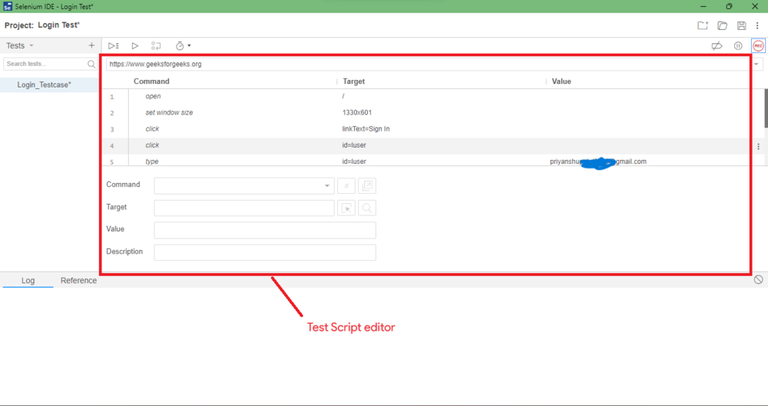Image resolution: width=768 pixels, height=406 pixels.
Task: Click the gmail.com value cell
Action: [x=598, y=161]
